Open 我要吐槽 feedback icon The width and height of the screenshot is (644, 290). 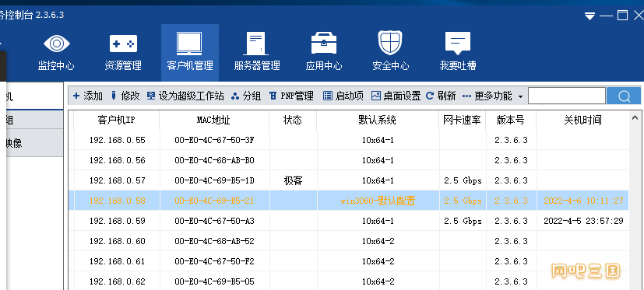point(458,44)
